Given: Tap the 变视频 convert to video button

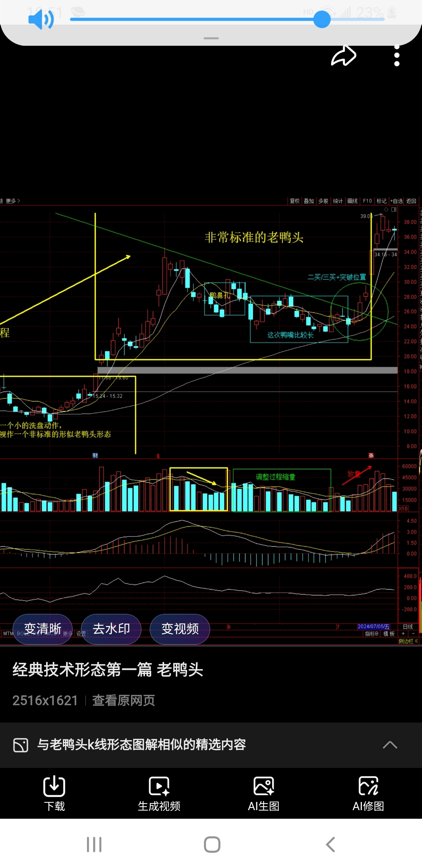Looking at the screenshot, I should (180, 629).
